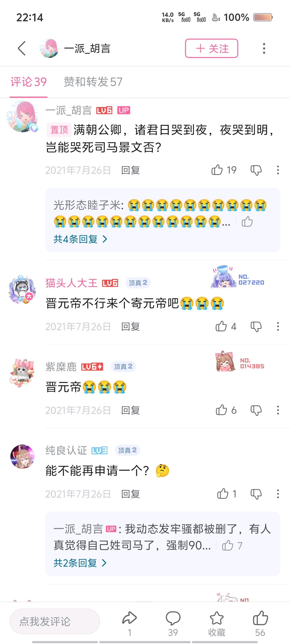290x644 pixels.
Task: Tap the share icon in bottom bar
Action: (129, 618)
